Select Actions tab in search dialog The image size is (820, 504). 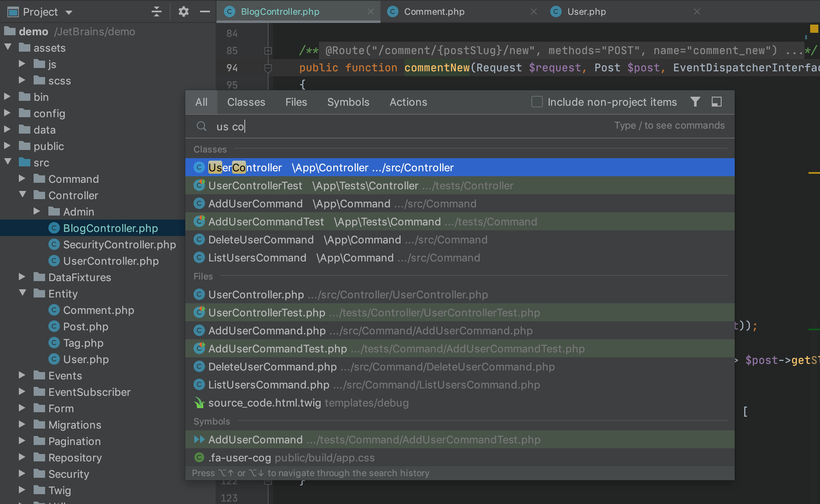pyautogui.click(x=408, y=102)
